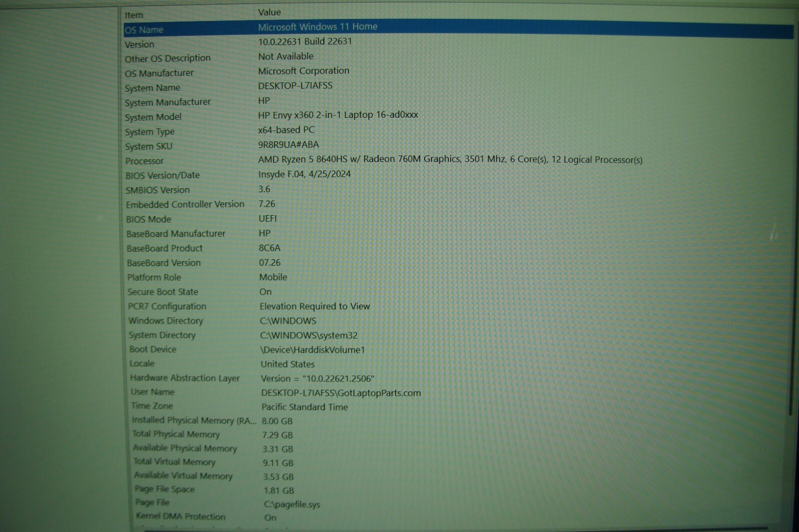Select the OS Manufacturer row
The height and width of the screenshot is (532, 799).
458,72
